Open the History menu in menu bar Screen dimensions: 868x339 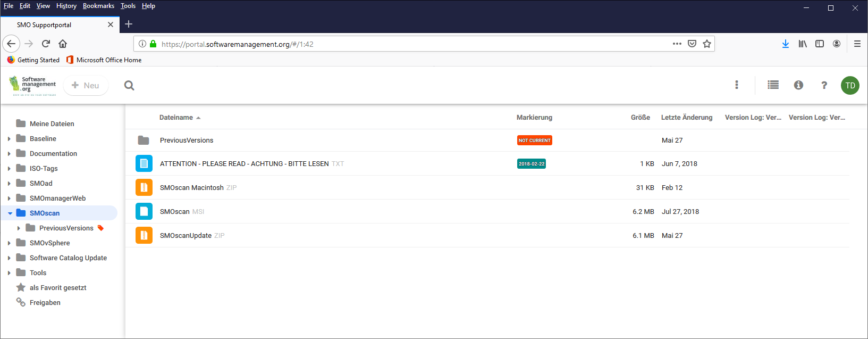pos(66,6)
